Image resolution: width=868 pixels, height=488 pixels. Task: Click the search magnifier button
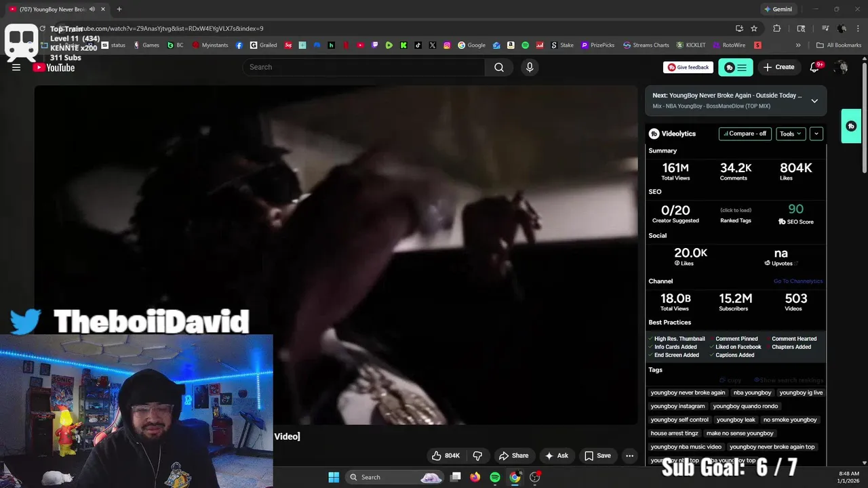[499, 67]
